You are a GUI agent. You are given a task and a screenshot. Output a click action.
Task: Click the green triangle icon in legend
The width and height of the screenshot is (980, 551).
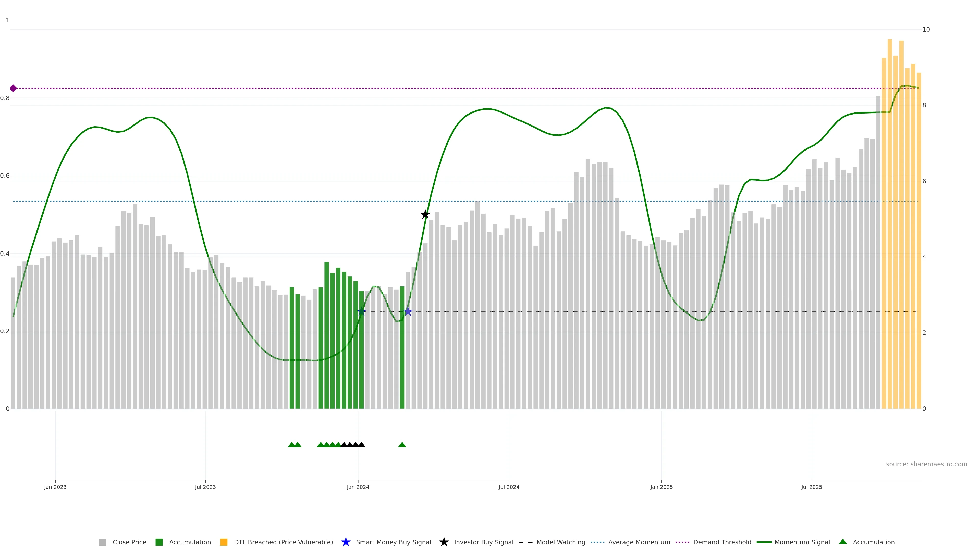pyautogui.click(x=843, y=542)
